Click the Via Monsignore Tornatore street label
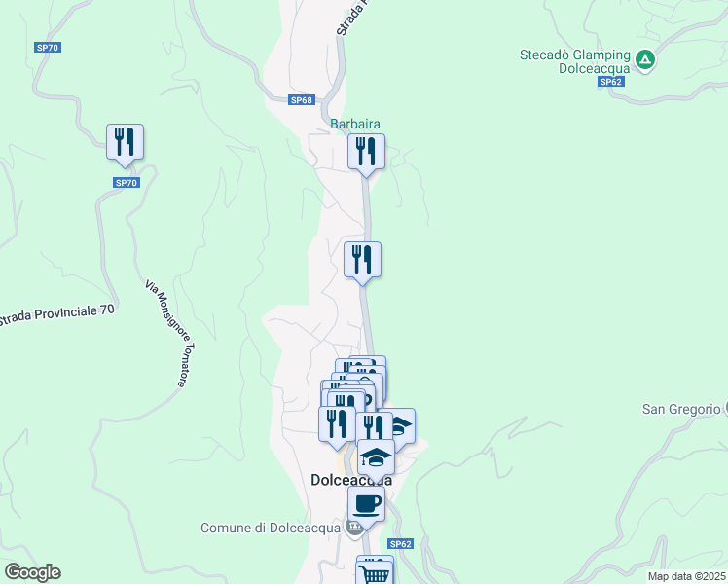This screenshot has width=728, height=584. [x=170, y=333]
